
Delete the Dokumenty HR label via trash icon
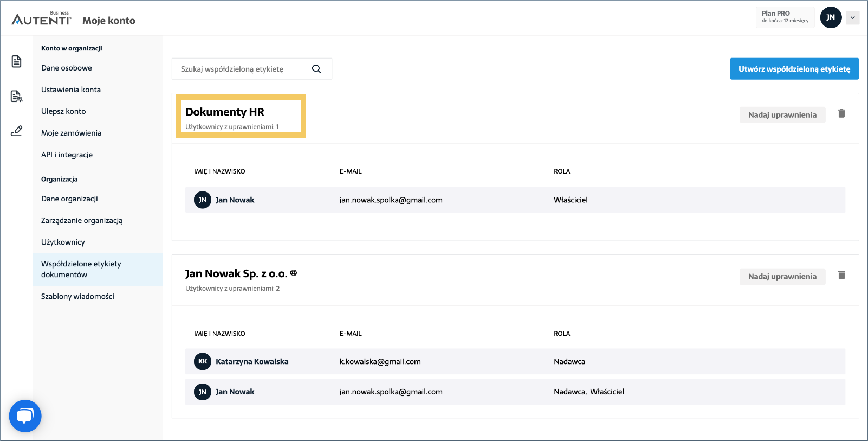(841, 113)
